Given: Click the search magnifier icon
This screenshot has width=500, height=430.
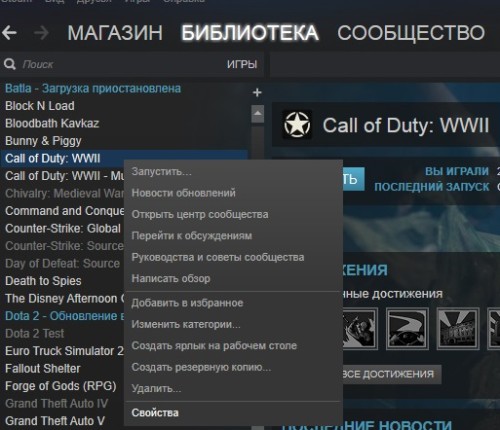Looking at the screenshot, I should [10, 64].
